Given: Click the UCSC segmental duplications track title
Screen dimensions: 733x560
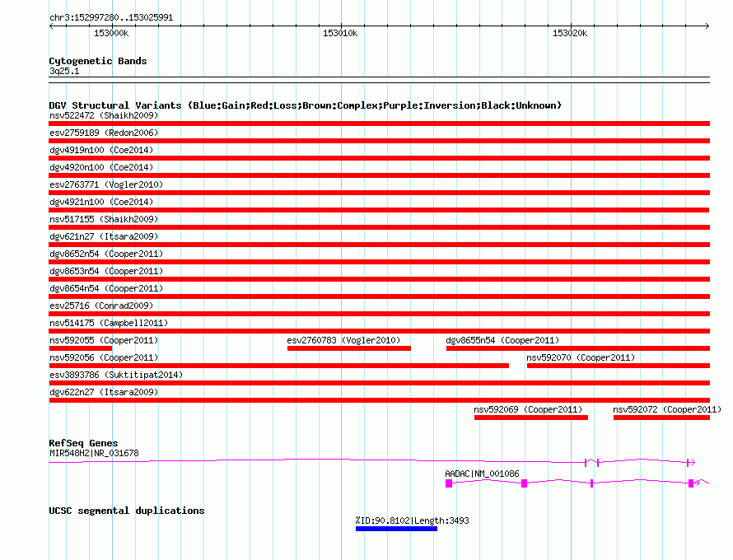Looking at the screenshot, I should [x=127, y=511].
